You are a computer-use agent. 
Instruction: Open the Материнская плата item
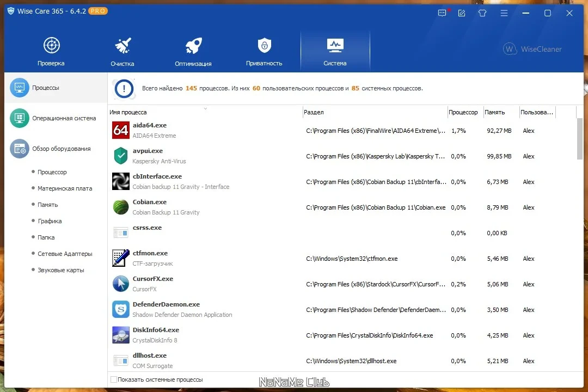click(x=64, y=188)
